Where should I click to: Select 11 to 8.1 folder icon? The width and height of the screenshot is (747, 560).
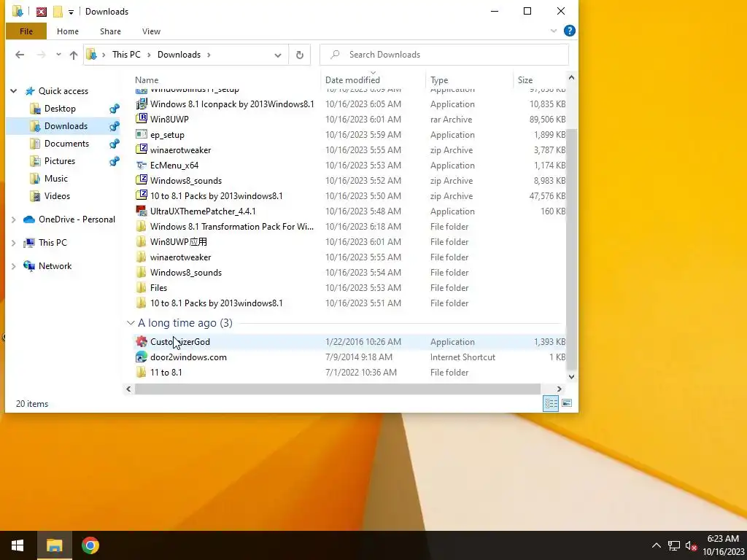coord(141,373)
